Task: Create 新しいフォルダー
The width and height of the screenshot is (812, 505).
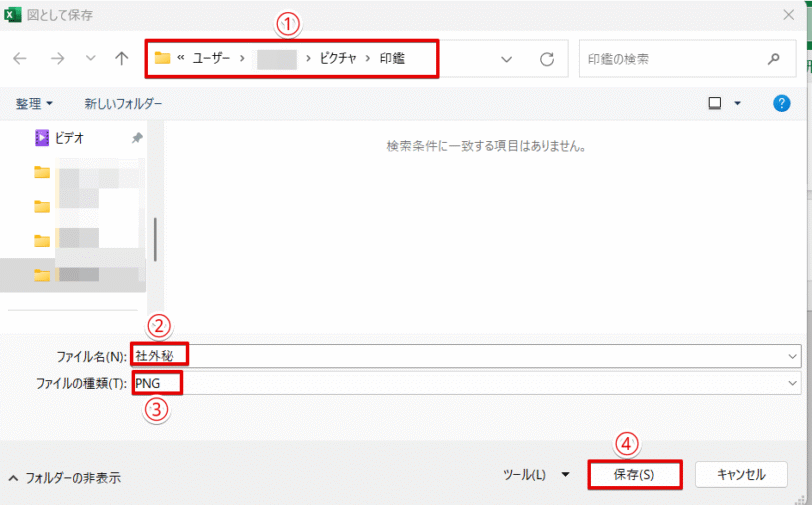Action: [x=123, y=104]
